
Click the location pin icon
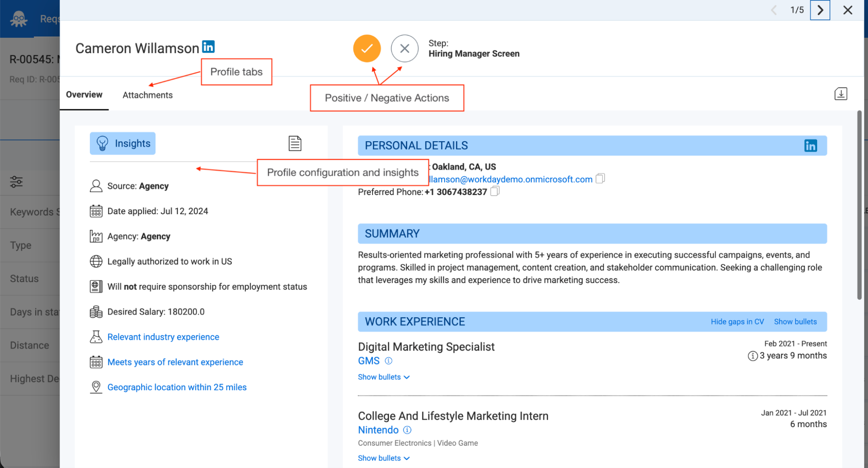96,387
